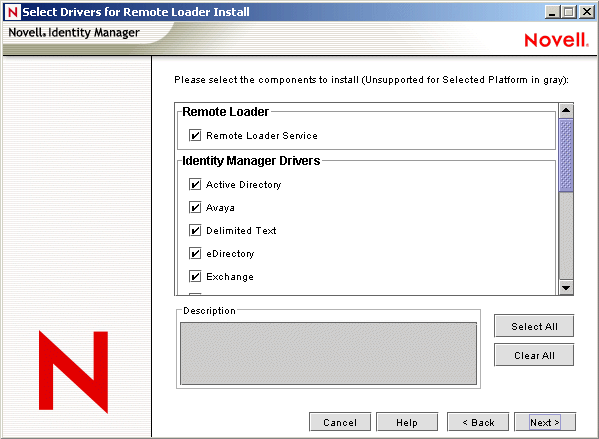The image size is (599, 439).
Task: Click the gray Description text area
Action: click(x=328, y=353)
